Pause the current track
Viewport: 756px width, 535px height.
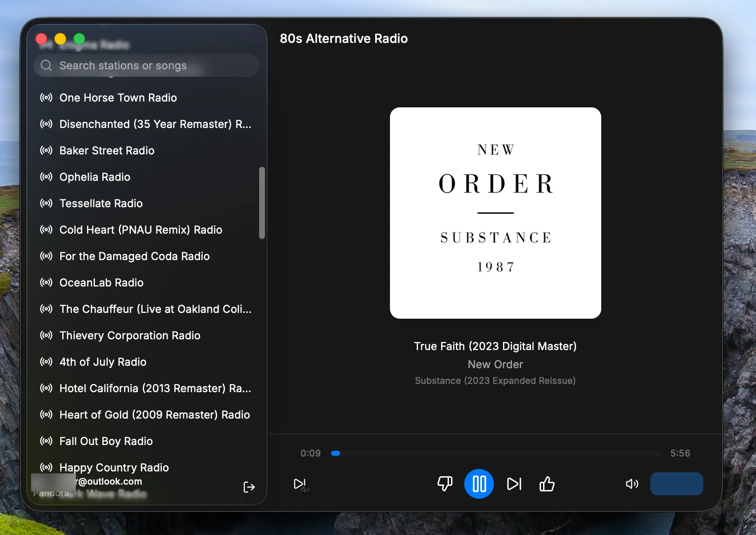click(x=479, y=484)
